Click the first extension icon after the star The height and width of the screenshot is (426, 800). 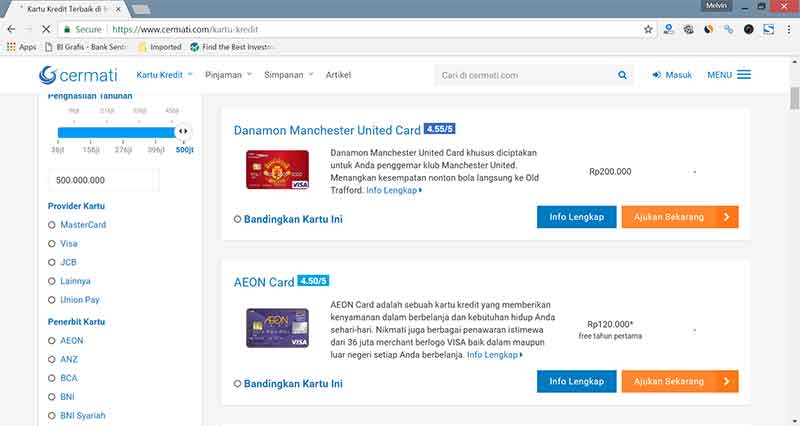click(x=668, y=30)
